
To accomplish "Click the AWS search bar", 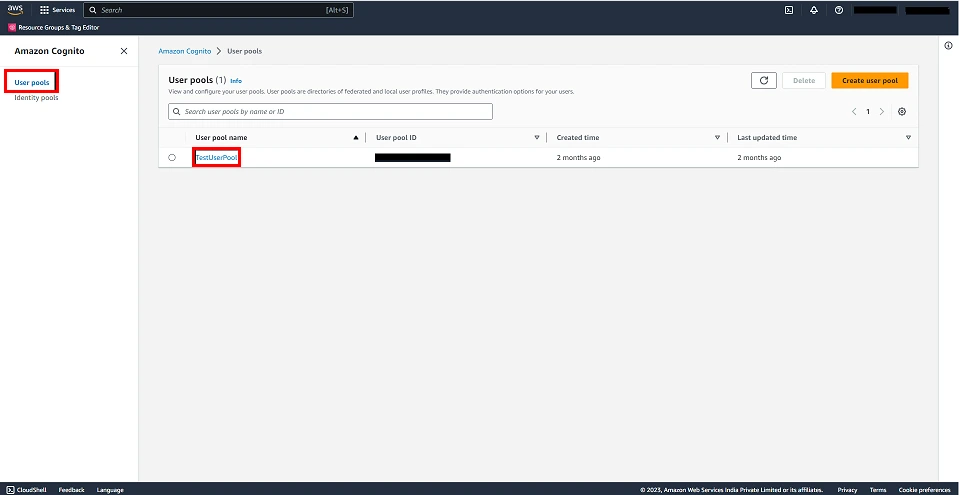I will coord(218,10).
